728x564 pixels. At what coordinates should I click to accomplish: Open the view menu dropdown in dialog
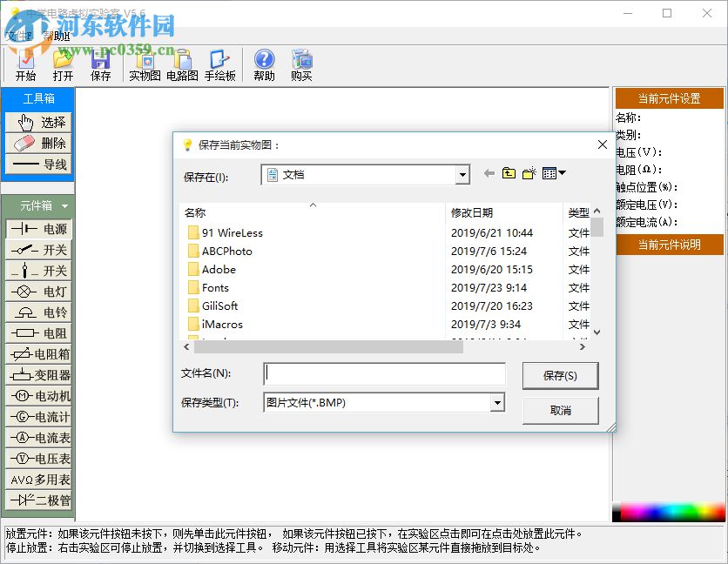click(555, 173)
